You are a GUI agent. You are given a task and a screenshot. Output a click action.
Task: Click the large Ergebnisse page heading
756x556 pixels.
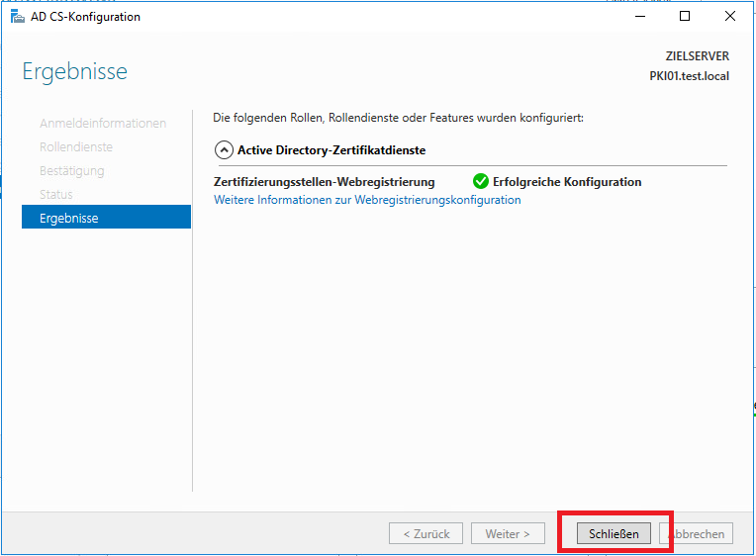tap(75, 72)
